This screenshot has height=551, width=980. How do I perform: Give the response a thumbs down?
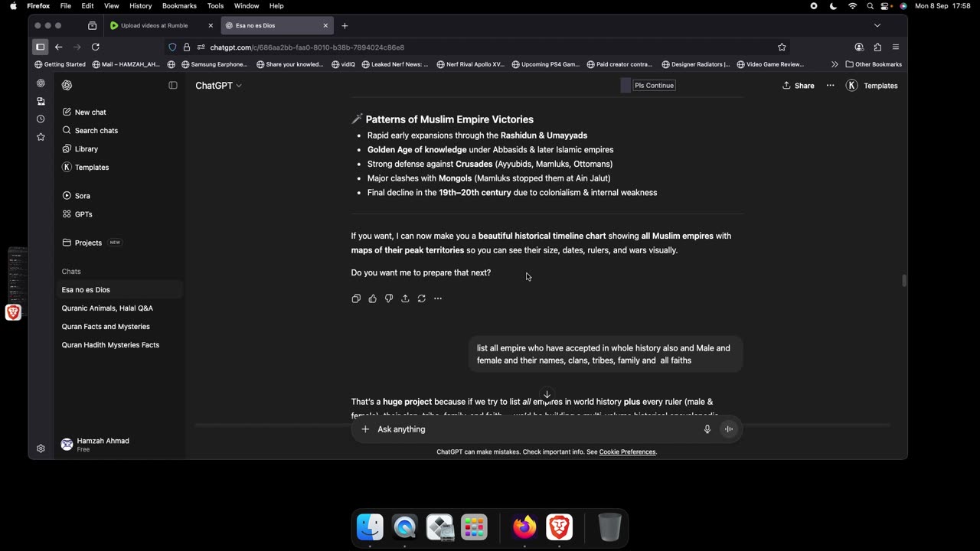click(x=389, y=298)
